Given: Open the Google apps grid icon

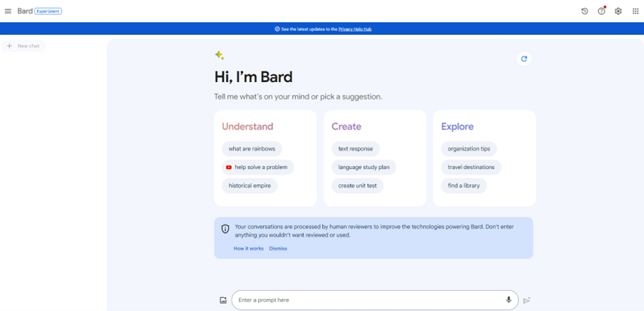Looking at the screenshot, I should coord(635,11).
